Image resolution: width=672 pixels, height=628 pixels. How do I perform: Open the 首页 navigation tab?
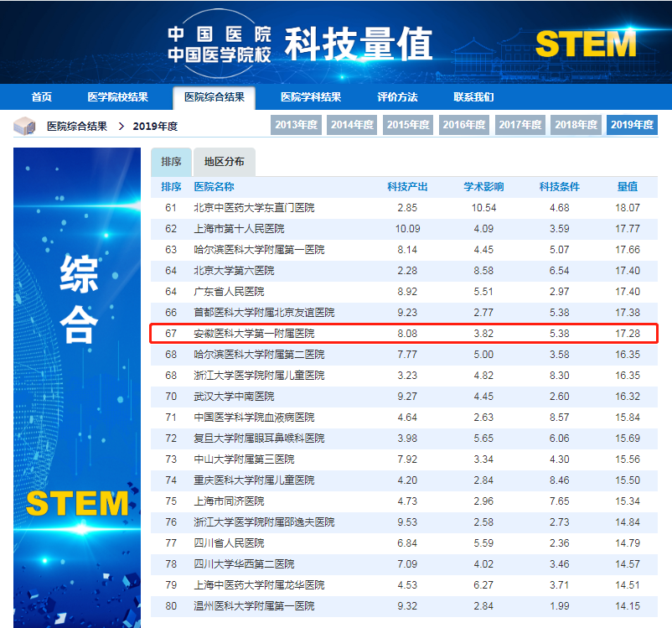pyautogui.click(x=42, y=97)
